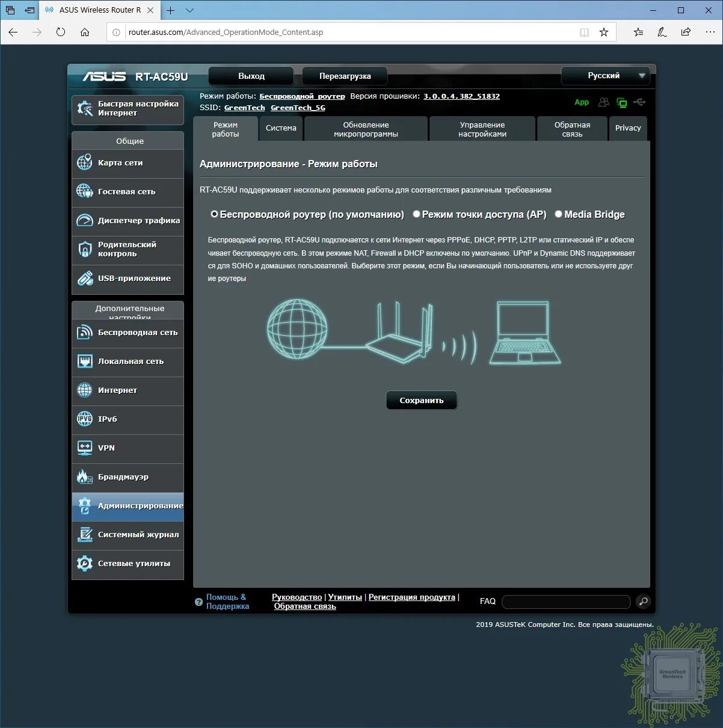Click the green network status icon

[621, 103]
